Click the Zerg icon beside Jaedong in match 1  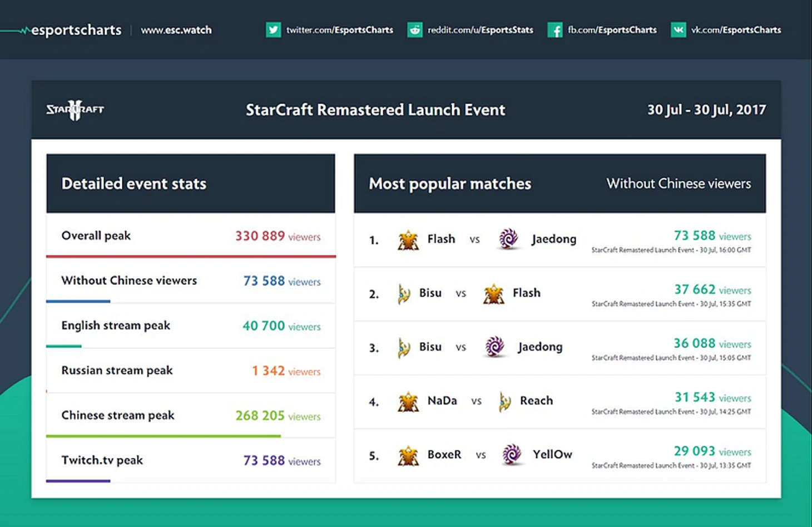click(x=508, y=239)
